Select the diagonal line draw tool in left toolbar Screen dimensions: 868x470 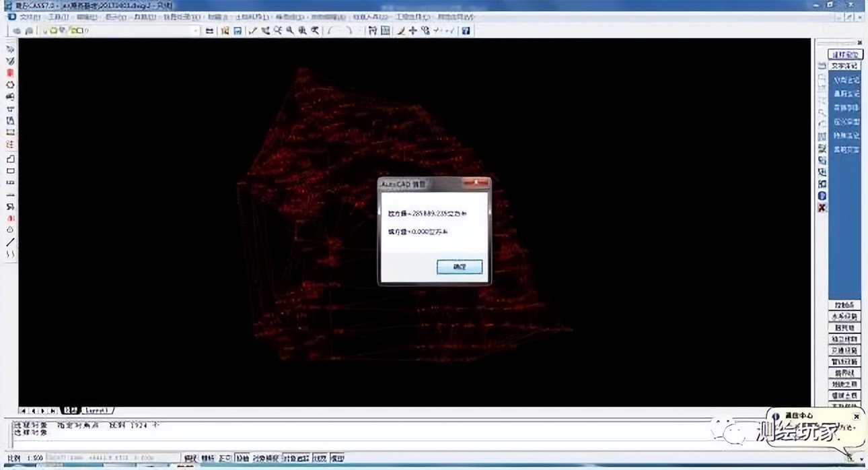pyautogui.click(x=11, y=242)
